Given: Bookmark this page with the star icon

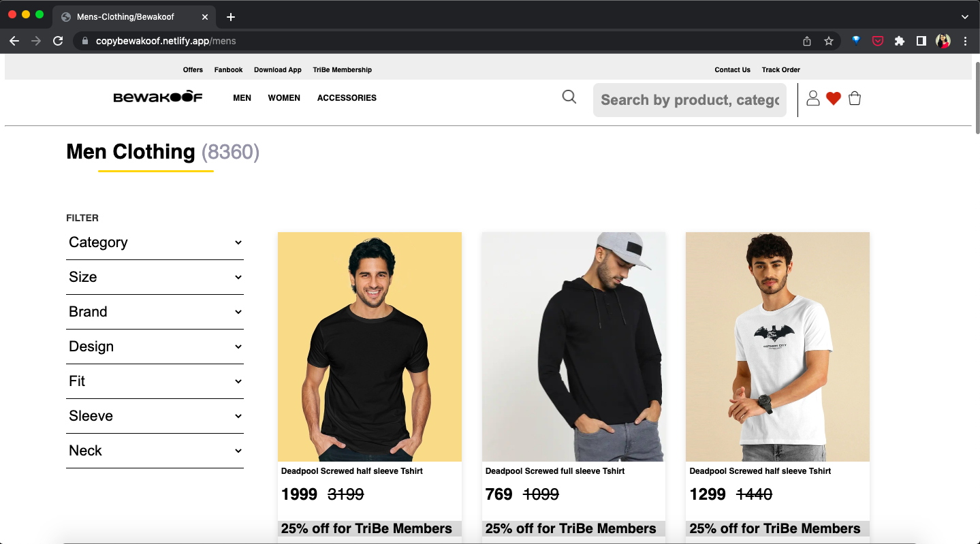Looking at the screenshot, I should point(829,41).
